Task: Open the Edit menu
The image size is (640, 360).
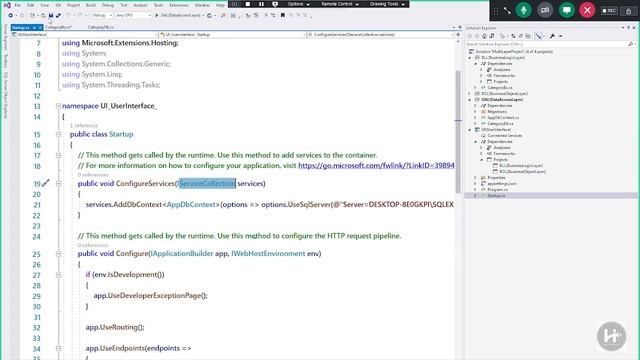Action: 31,5
